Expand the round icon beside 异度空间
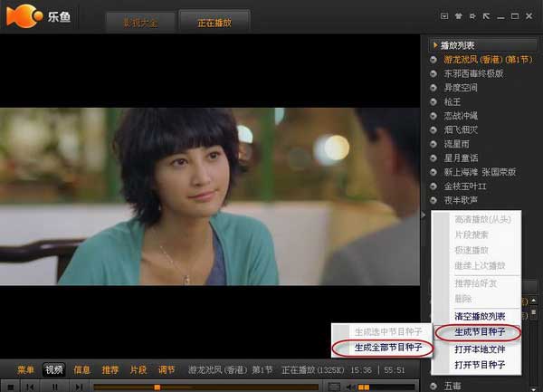 (433, 88)
